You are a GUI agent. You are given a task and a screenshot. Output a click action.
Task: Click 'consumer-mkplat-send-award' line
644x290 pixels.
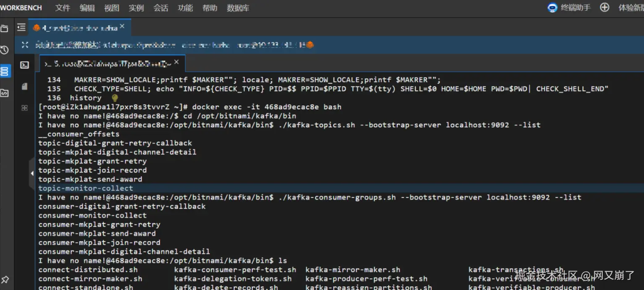97,233
